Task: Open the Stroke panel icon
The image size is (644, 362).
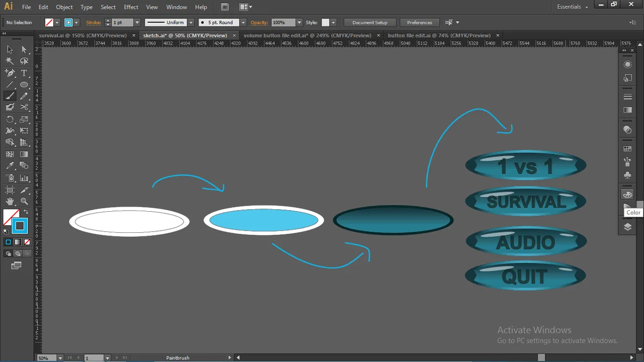Action: [627, 97]
